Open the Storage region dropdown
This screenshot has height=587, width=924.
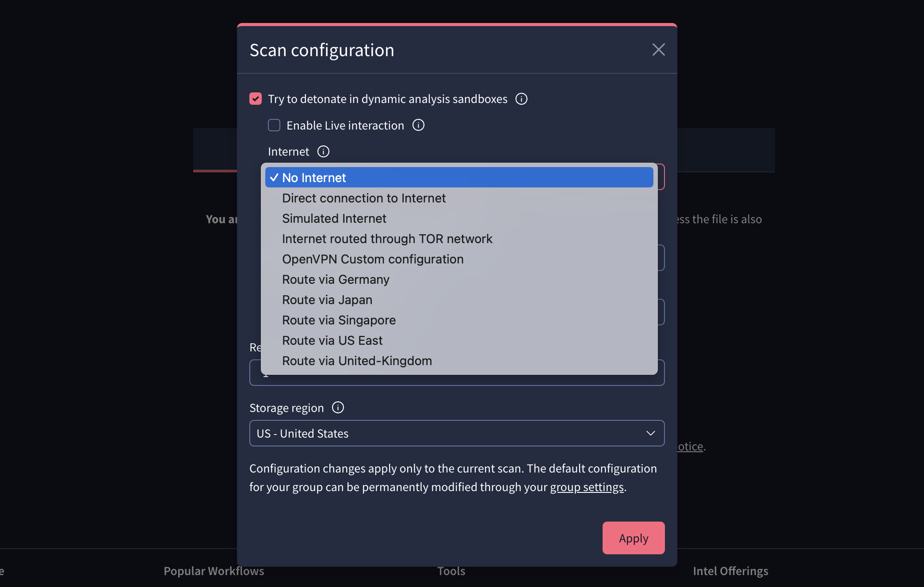coord(456,433)
